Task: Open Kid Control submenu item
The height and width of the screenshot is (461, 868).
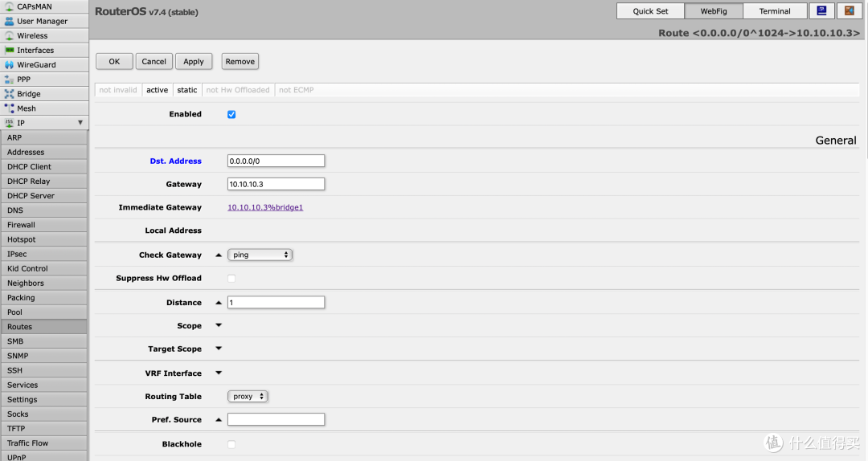Action: pos(43,268)
